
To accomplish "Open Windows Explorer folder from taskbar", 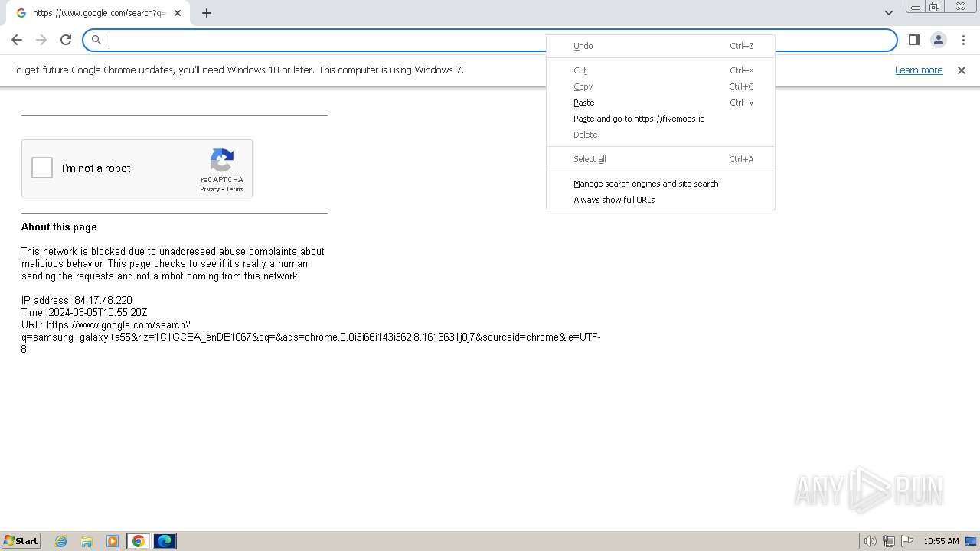I will [x=87, y=541].
